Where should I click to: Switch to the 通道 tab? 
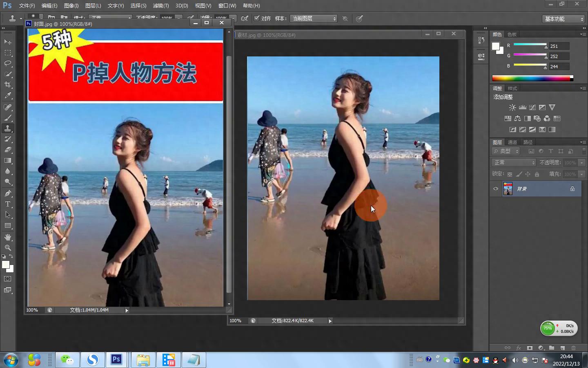pos(512,142)
